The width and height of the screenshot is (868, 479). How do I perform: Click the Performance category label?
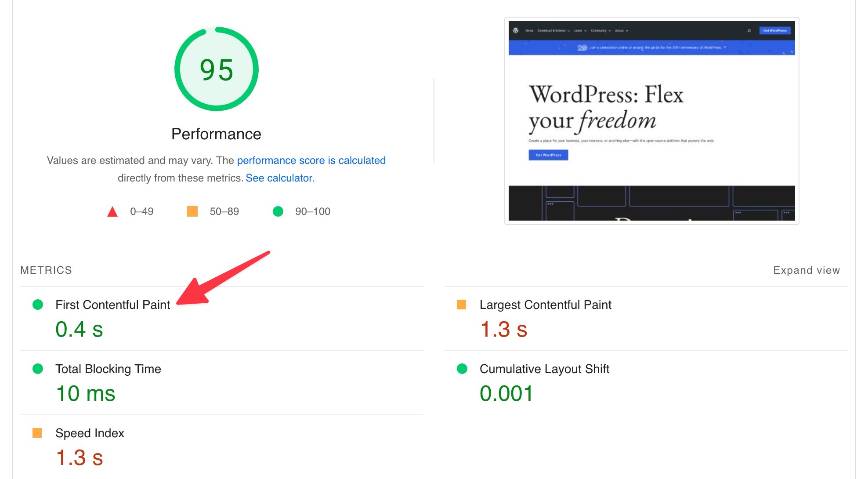[x=216, y=134]
